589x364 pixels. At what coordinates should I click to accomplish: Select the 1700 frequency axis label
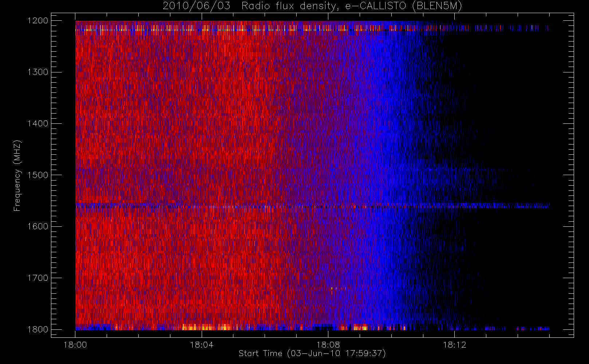pyautogui.click(x=38, y=278)
